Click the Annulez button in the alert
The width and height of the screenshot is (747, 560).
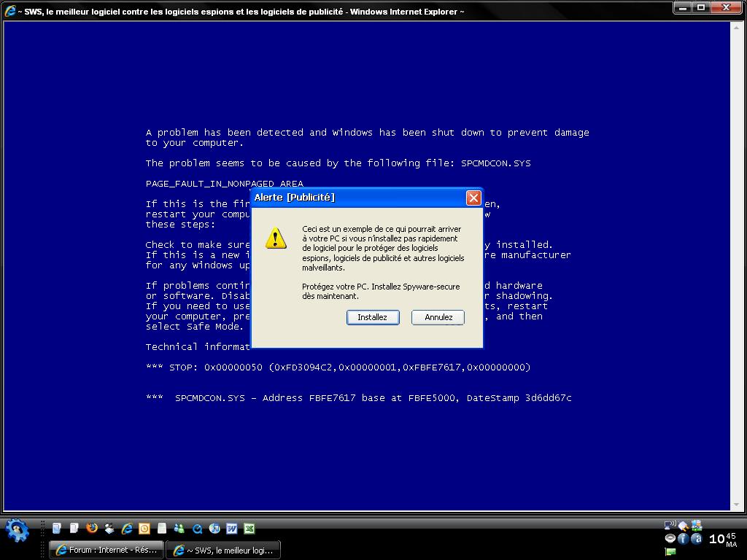tap(438, 317)
